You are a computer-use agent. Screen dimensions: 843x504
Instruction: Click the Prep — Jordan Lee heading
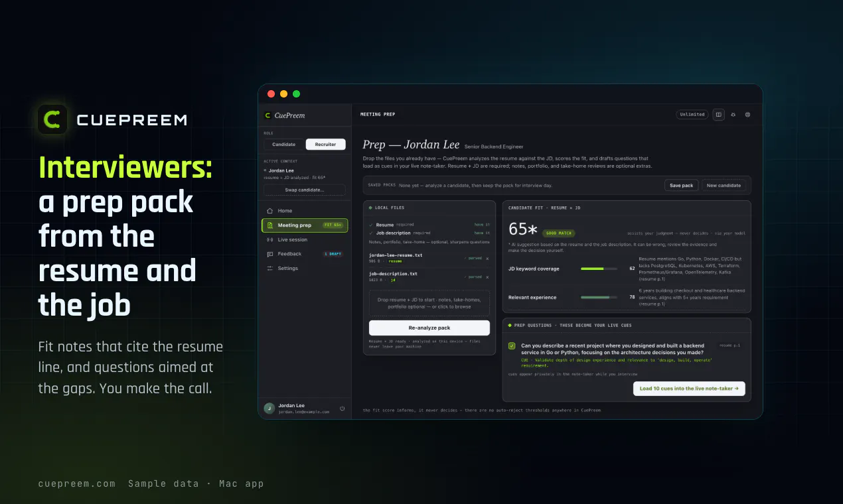[x=412, y=145]
